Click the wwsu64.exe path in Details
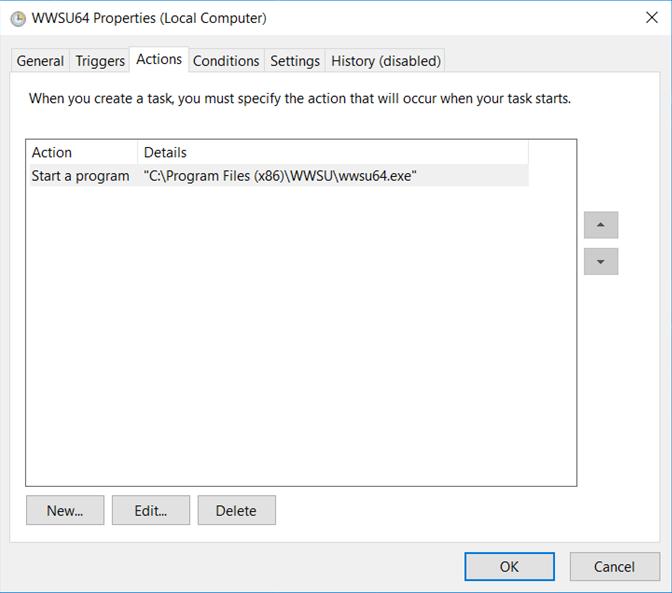 coord(280,176)
